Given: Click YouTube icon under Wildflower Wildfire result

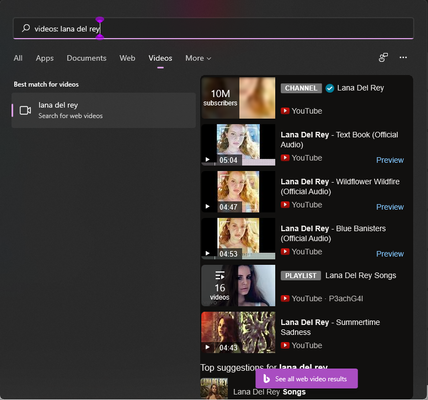Looking at the screenshot, I should (285, 205).
